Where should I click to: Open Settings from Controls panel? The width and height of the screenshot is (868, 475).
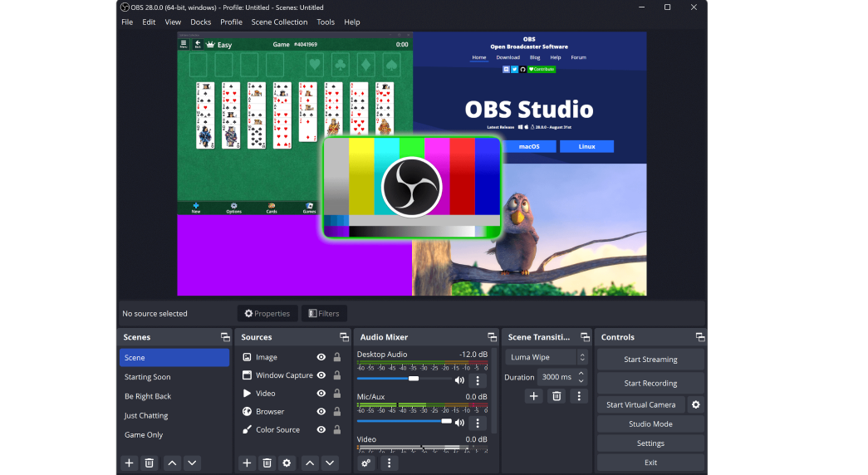650,443
